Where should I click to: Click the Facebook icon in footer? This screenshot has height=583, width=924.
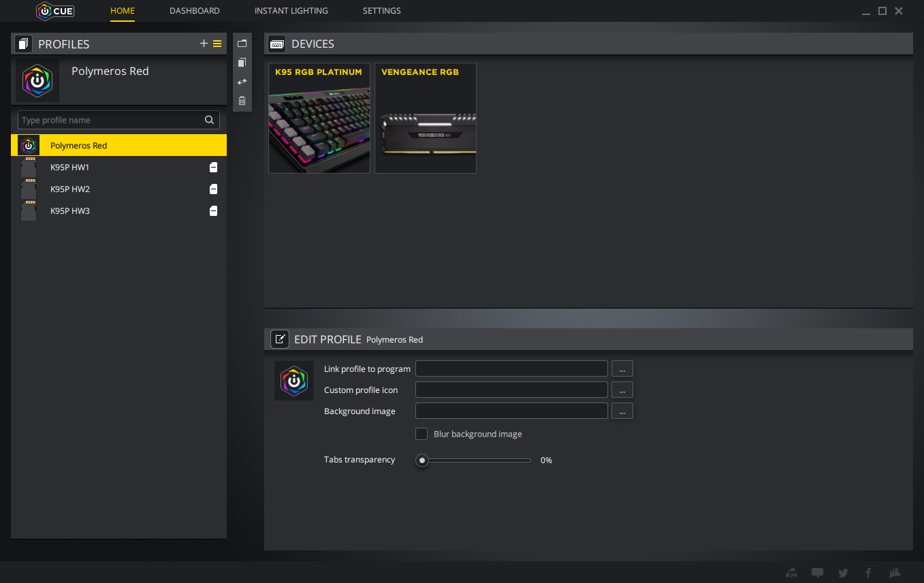tap(868, 573)
